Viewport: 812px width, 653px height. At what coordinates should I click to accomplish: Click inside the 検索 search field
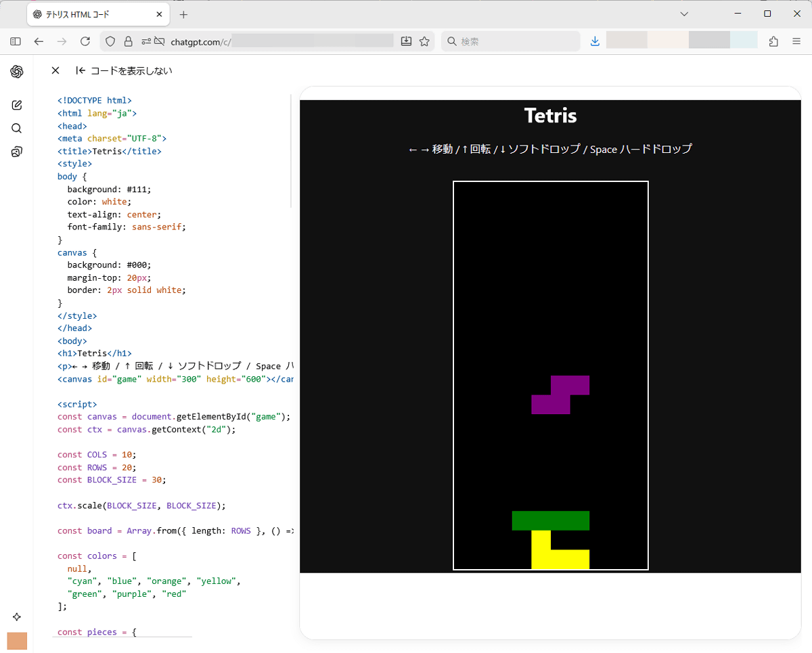(514, 41)
